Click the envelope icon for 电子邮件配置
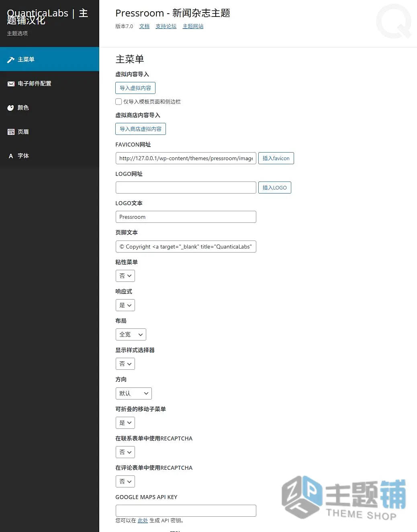 pos(11,84)
